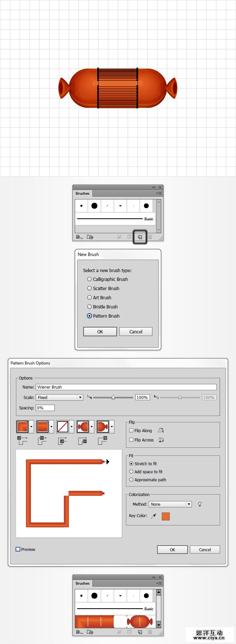The width and height of the screenshot is (236, 644).
Task: Toggle the Preview checkbox
Action: 18,549
